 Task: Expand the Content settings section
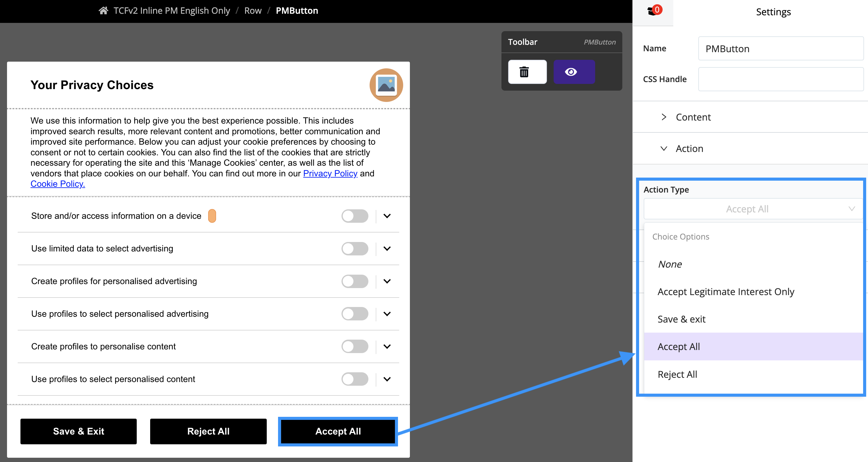coord(750,117)
